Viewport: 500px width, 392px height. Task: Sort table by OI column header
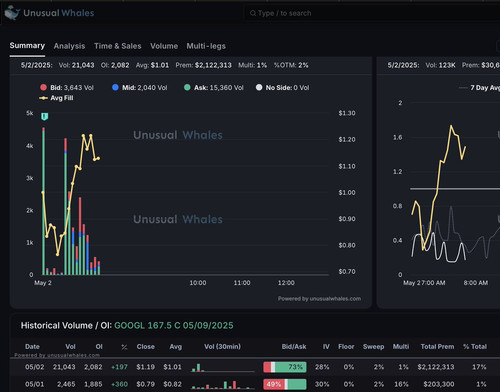click(99, 347)
